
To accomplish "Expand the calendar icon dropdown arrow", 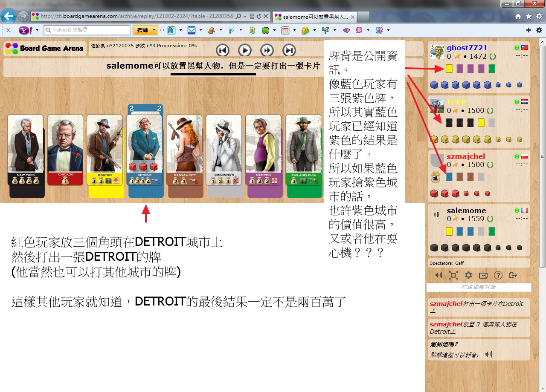I will click(294, 30).
